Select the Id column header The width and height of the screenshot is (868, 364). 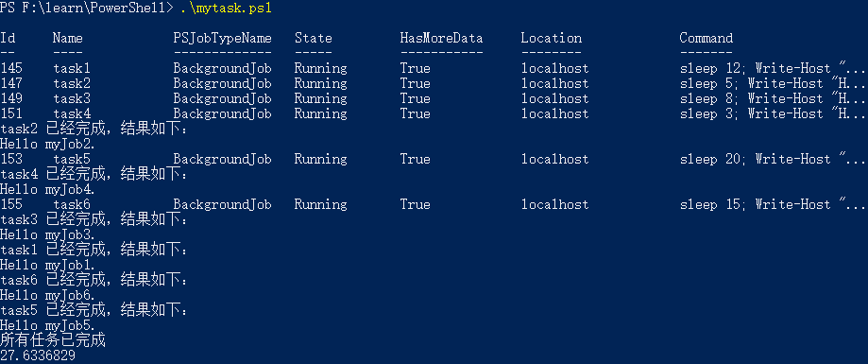tap(8, 38)
